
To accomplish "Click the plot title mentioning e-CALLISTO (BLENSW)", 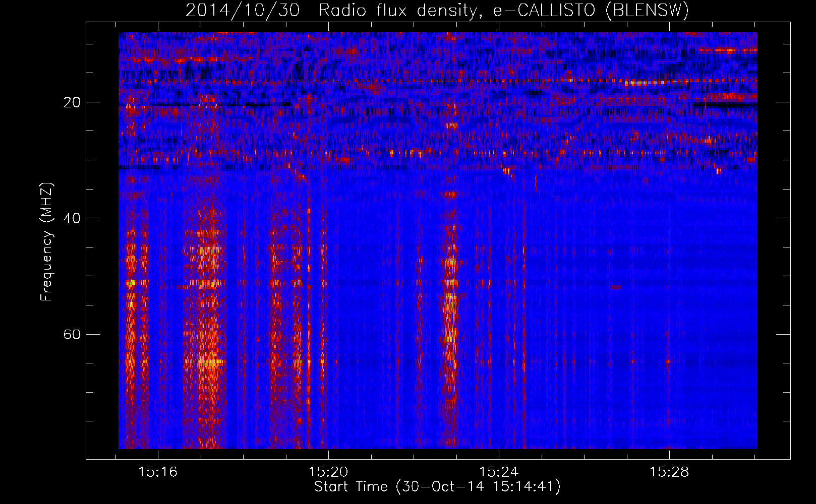I will coord(437,10).
